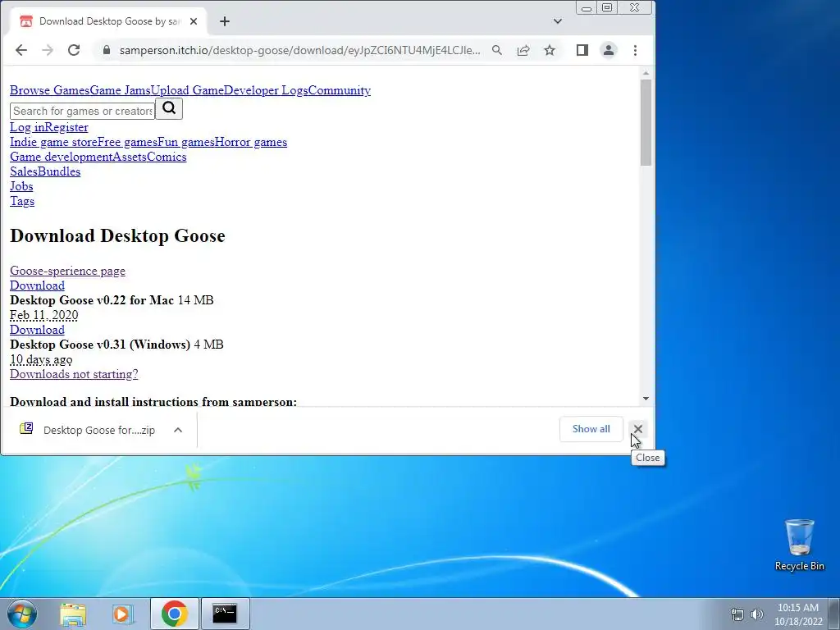The image size is (840, 630).
Task: Open the Bundles link
Action: [59, 172]
